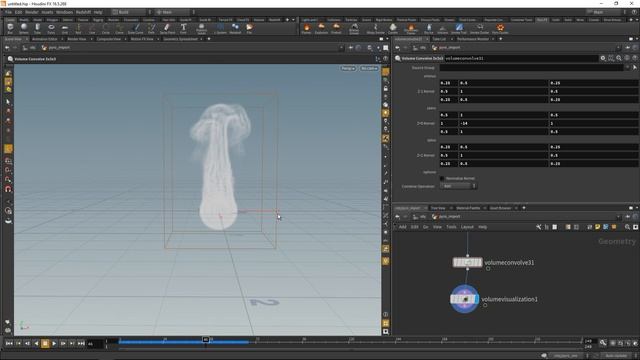The image size is (640, 360).
Task: Select the File shelf tool
Action: click(249, 29)
